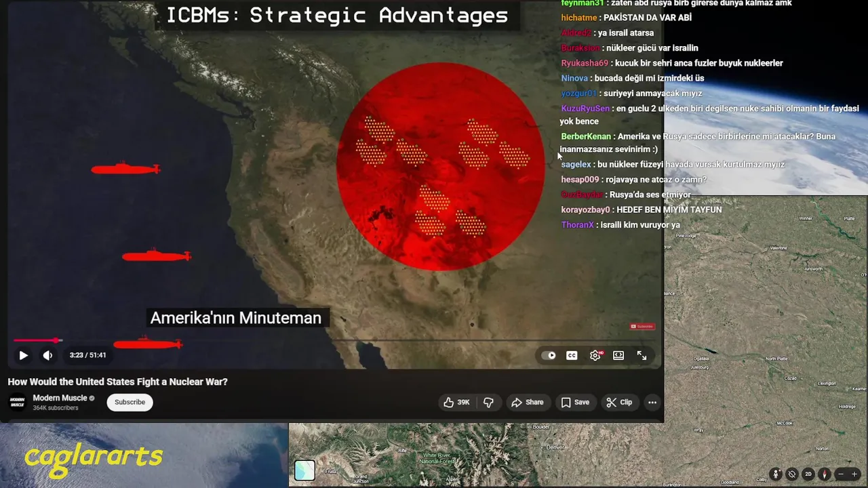The height and width of the screenshot is (488, 868).
Task: Click the Denver label on the map
Action: pyautogui.click(x=555, y=448)
